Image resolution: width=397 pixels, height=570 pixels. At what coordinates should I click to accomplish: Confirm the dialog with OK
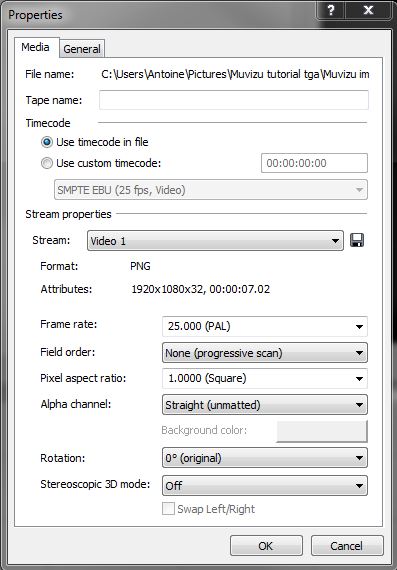pyautogui.click(x=266, y=546)
